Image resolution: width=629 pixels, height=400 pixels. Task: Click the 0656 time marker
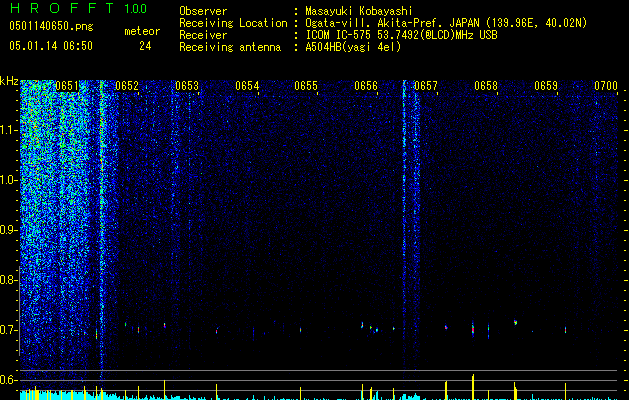[366, 86]
